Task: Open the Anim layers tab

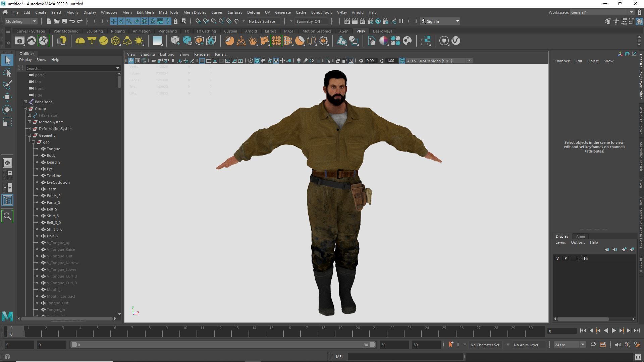Action: coord(580,236)
